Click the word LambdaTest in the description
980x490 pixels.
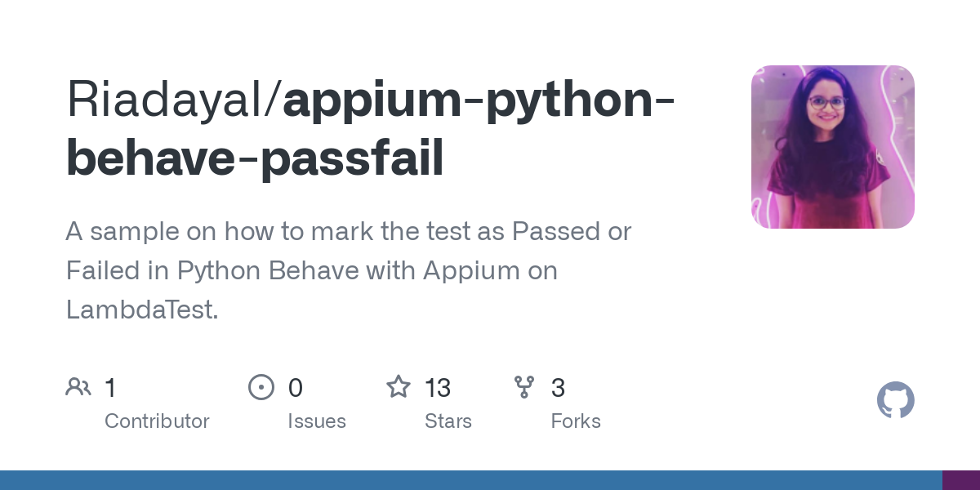[142, 310]
